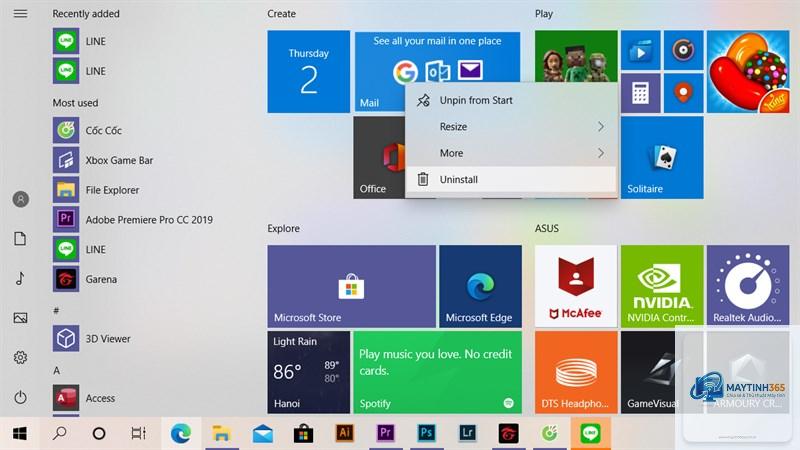Open Photoshop from the taskbar
Image resolution: width=800 pixels, height=450 pixels.
click(x=427, y=434)
